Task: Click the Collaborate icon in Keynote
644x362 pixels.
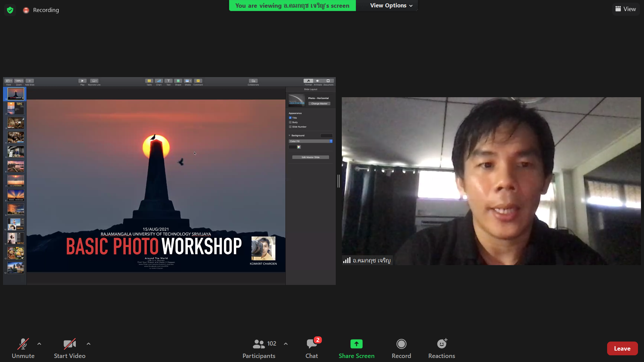Action: [253, 81]
